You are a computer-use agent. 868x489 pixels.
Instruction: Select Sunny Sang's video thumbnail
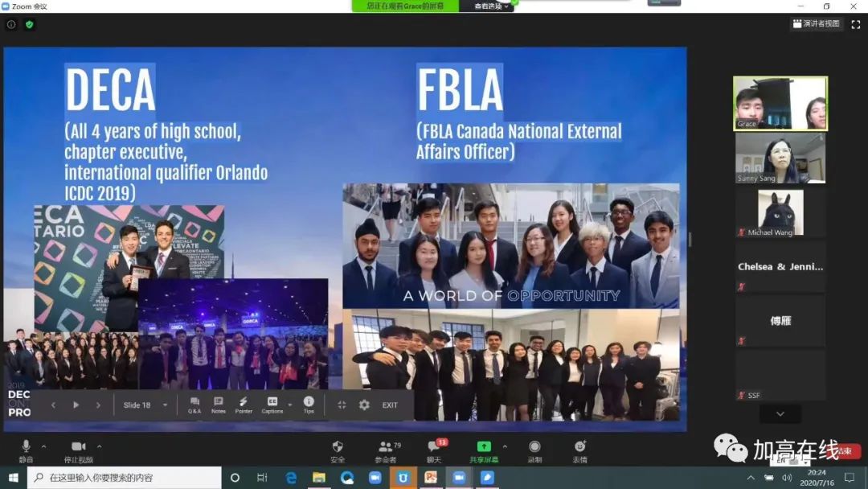[x=780, y=158]
